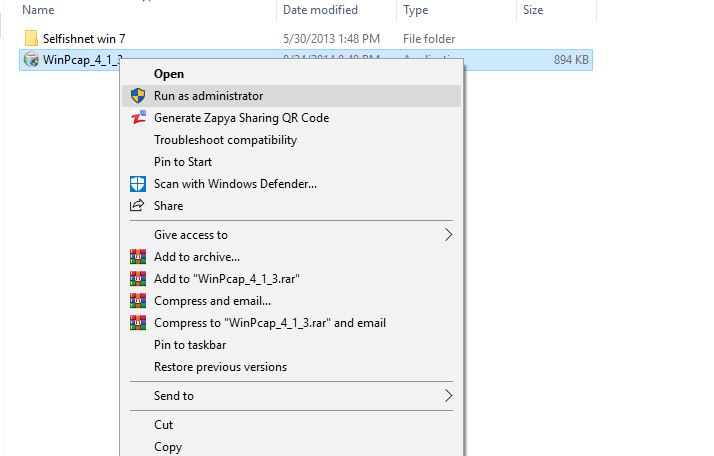Click the Zapya icon for sharing QR code
The height and width of the screenshot is (456, 714).
[x=138, y=118]
